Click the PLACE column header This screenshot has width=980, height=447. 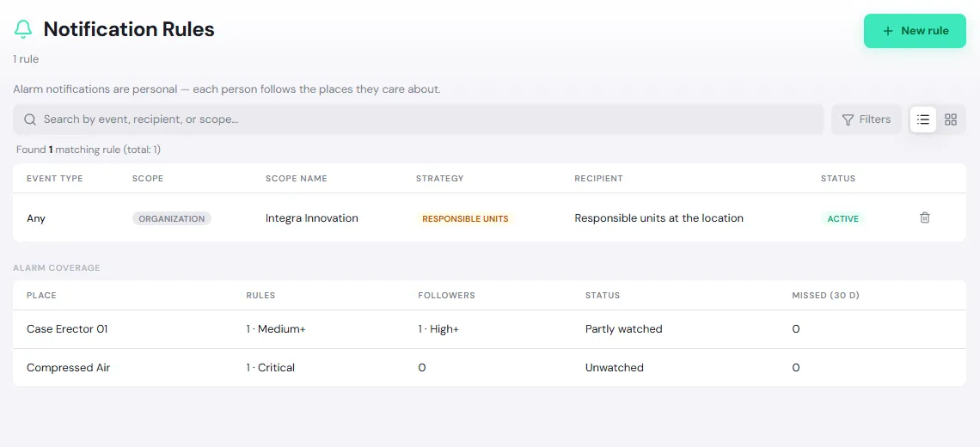click(x=41, y=295)
